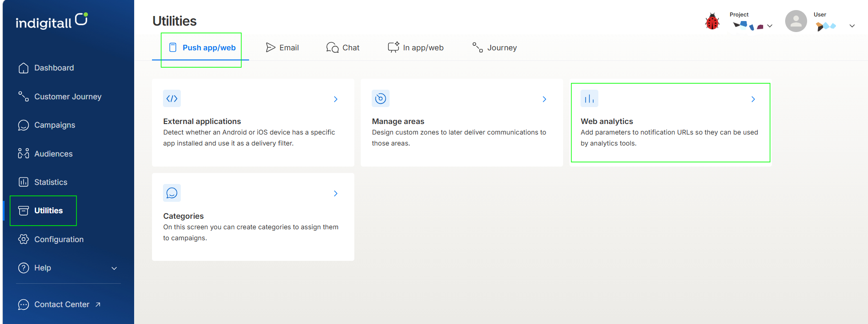Click the 'Add parameters to notification URLs' description
This screenshot has width=868, height=324.
pyautogui.click(x=669, y=138)
